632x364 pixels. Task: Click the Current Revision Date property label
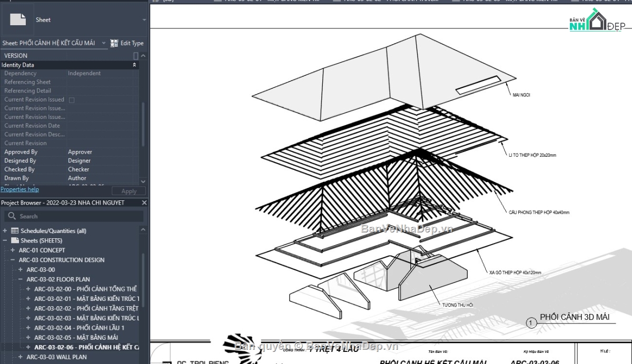tap(32, 126)
